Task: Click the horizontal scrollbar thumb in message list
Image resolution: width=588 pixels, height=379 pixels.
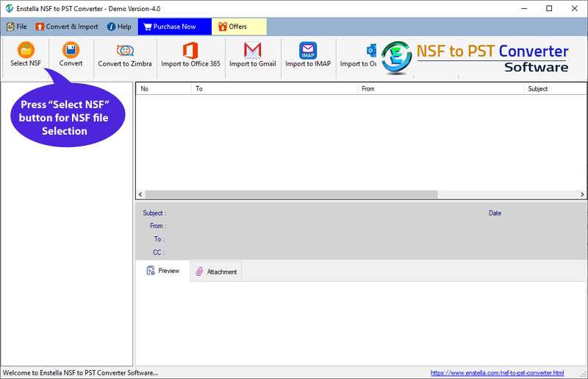Action: pos(291,194)
